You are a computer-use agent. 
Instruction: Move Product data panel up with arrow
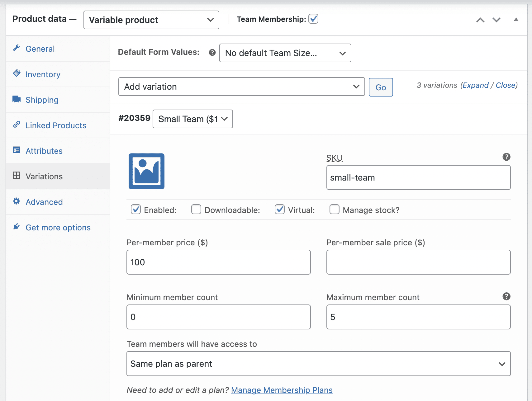click(480, 20)
